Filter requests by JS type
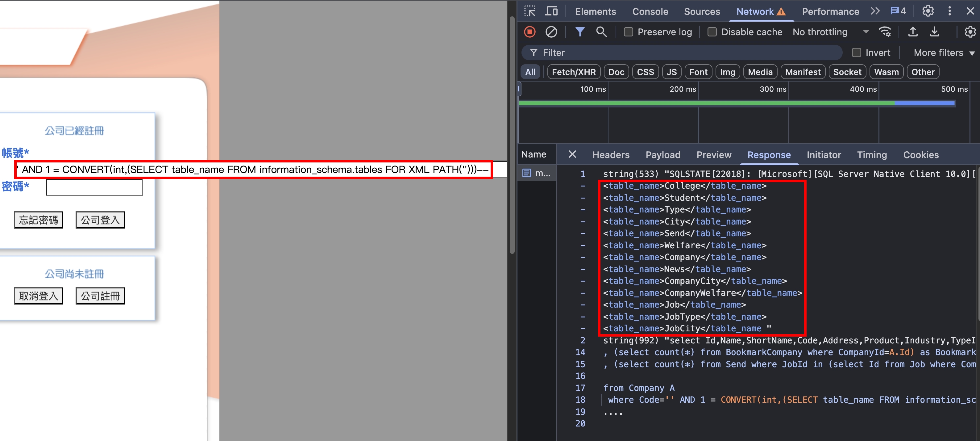Image resolution: width=980 pixels, height=441 pixels. point(671,72)
